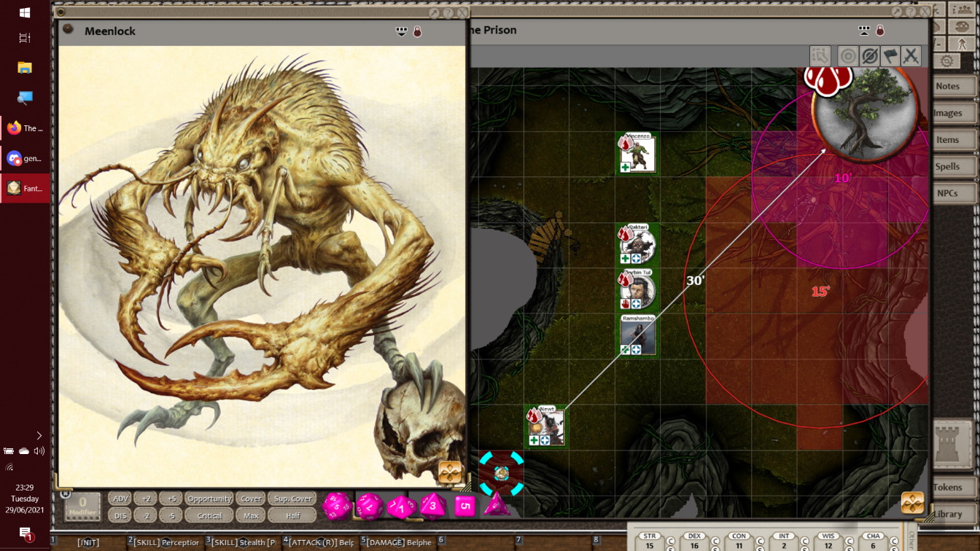Toggle the Prison map lock icon
Image resolution: width=980 pixels, height=551 pixels.
pos(880,31)
